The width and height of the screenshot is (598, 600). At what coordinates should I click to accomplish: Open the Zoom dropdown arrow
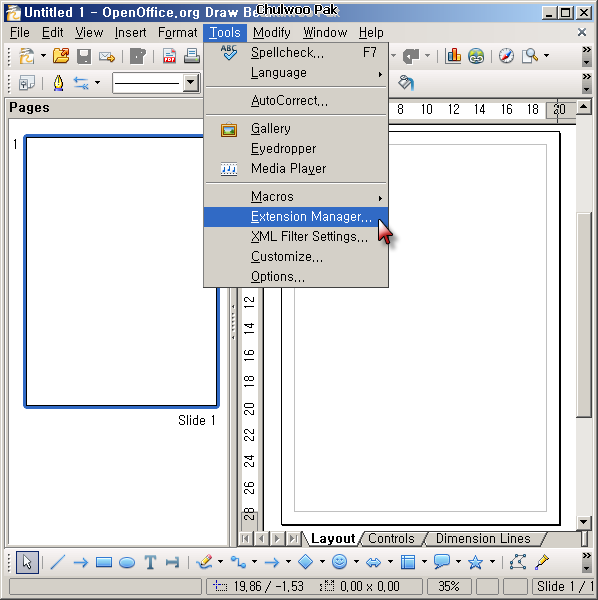(546, 56)
